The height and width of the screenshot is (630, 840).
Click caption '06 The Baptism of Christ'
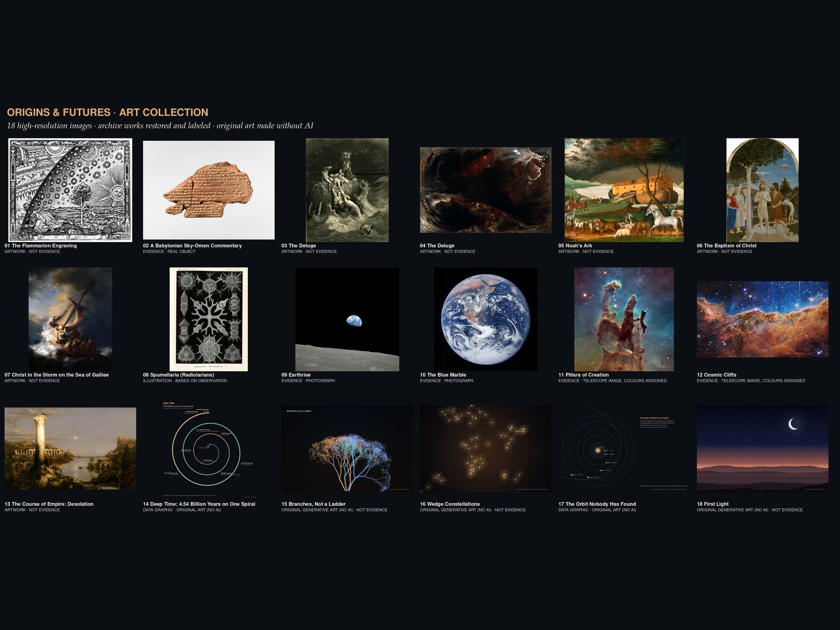(x=727, y=246)
